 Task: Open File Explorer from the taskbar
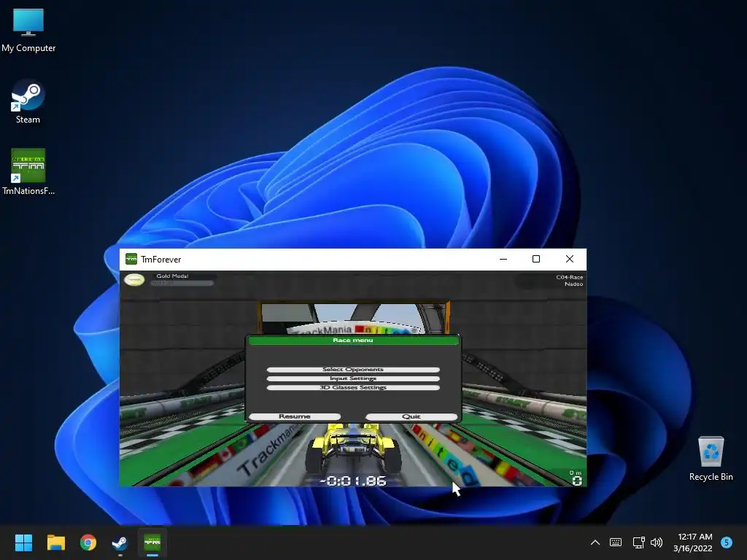[x=55, y=542]
